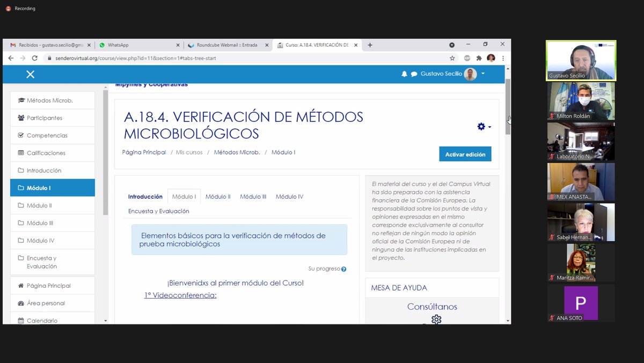644x363 pixels.
Task: Go back in browser history
Action: pos(10,58)
